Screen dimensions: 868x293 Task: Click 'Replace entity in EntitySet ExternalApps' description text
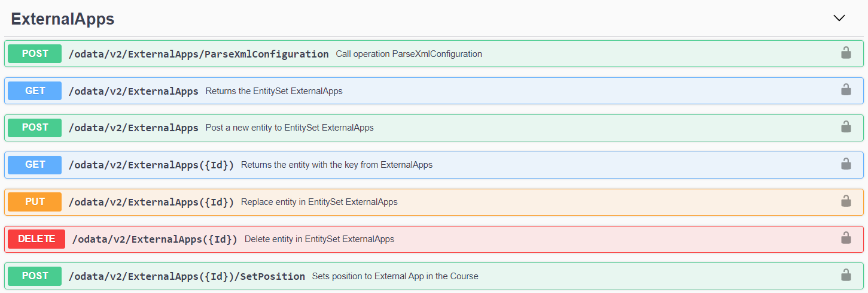coord(319,202)
